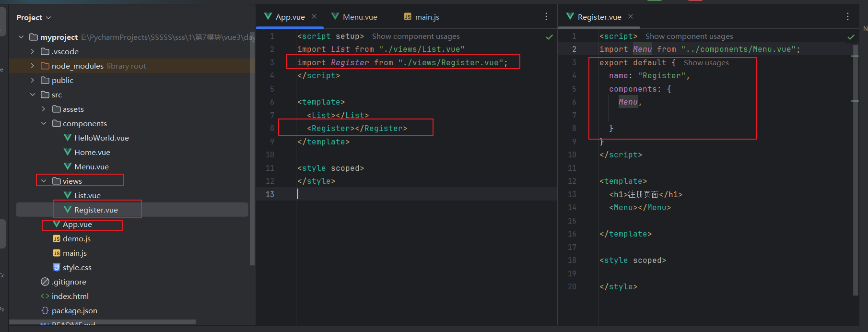Click green inspection checkmark in App.vue editor
Viewport: 868px width, 332px height.
click(550, 37)
